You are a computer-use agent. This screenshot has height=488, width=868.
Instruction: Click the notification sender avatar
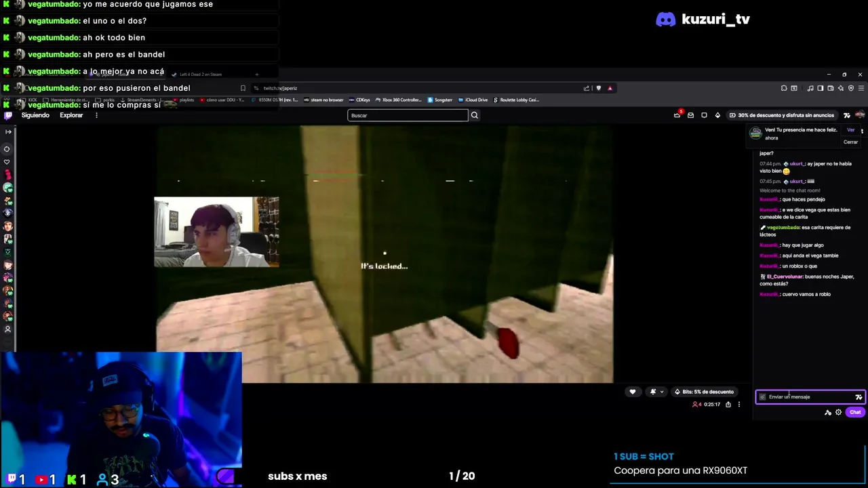pos(755,134)
